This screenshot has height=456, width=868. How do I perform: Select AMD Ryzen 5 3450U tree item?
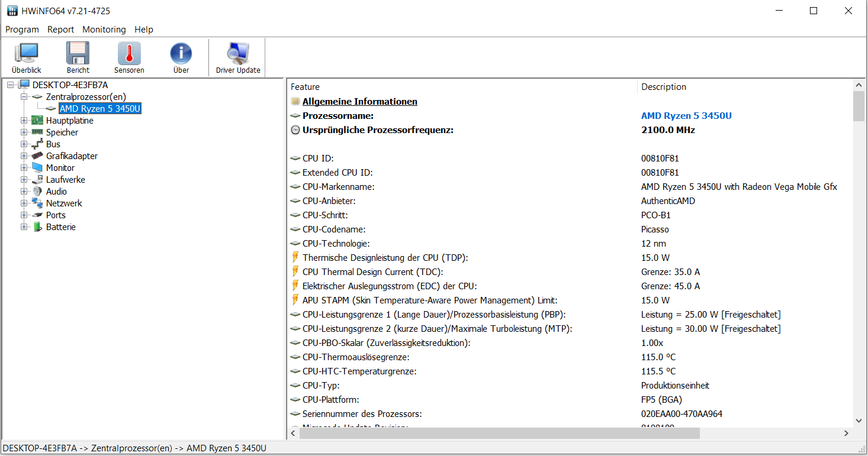click(x=100, y=109)
